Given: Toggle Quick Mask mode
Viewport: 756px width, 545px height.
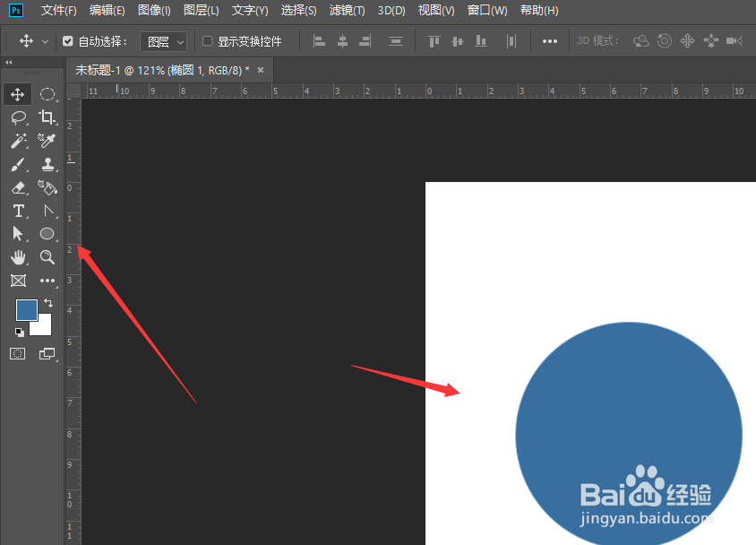Looking at the screenshot, I should (18, 353).
